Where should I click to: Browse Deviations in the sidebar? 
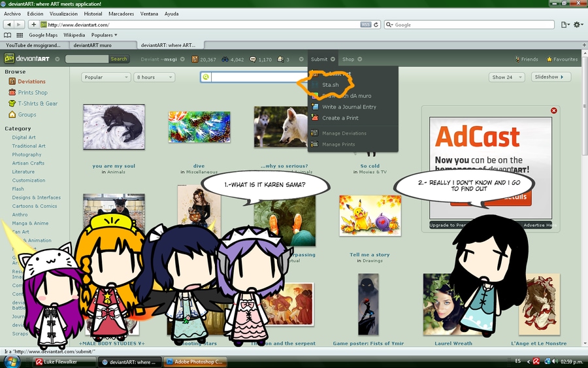click(31, 82)
